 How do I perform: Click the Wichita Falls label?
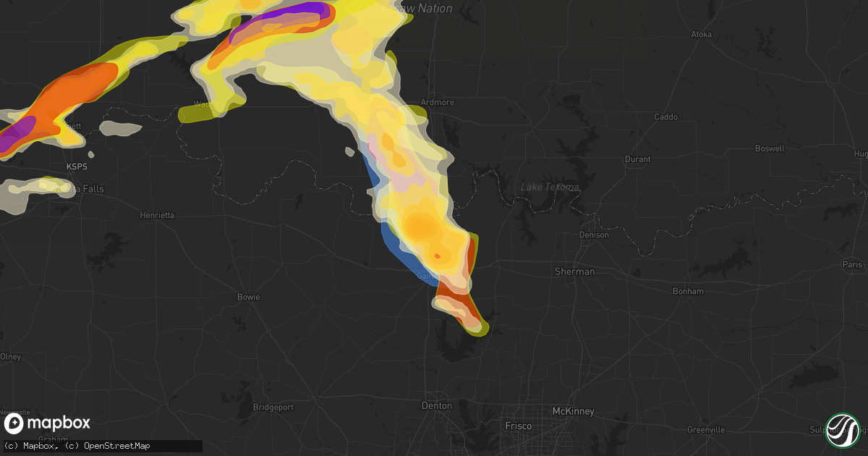(78, 189)
